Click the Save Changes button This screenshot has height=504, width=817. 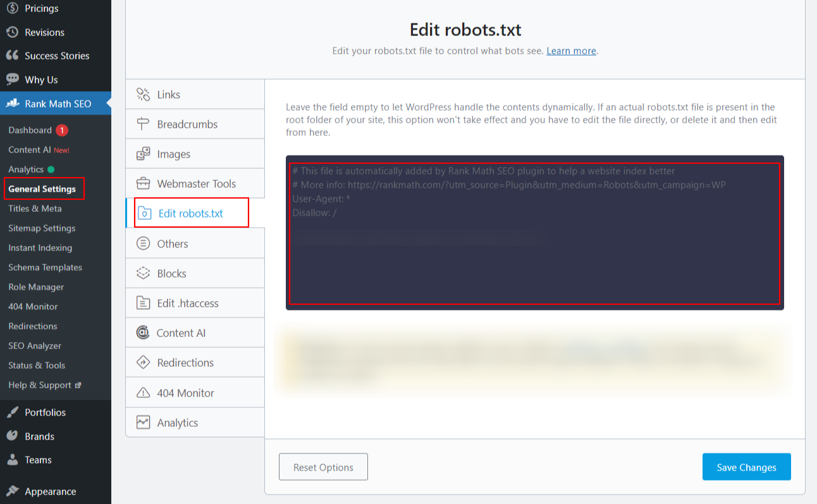tap(746, 467)
